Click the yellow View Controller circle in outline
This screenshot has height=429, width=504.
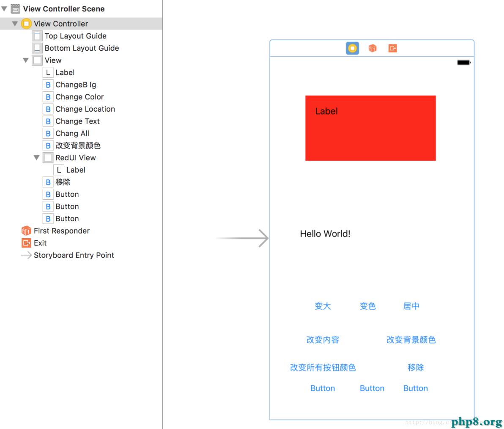26,24
